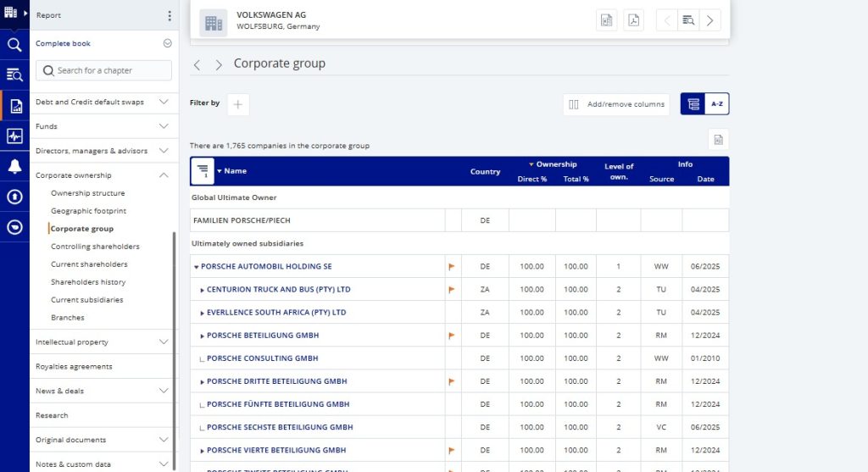Switch to tree hierarchy view
Viewport: 868px width, 472px height.
693,104
